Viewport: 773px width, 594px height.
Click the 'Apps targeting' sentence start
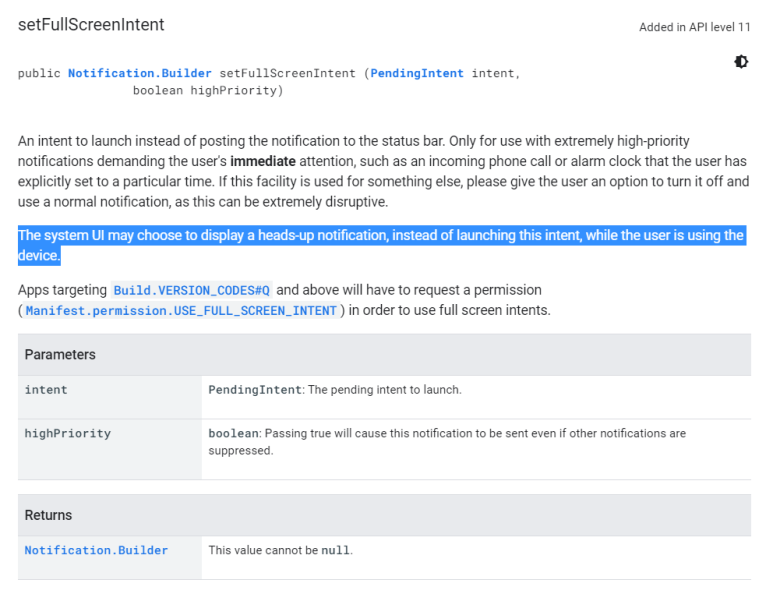click(62, 290)
